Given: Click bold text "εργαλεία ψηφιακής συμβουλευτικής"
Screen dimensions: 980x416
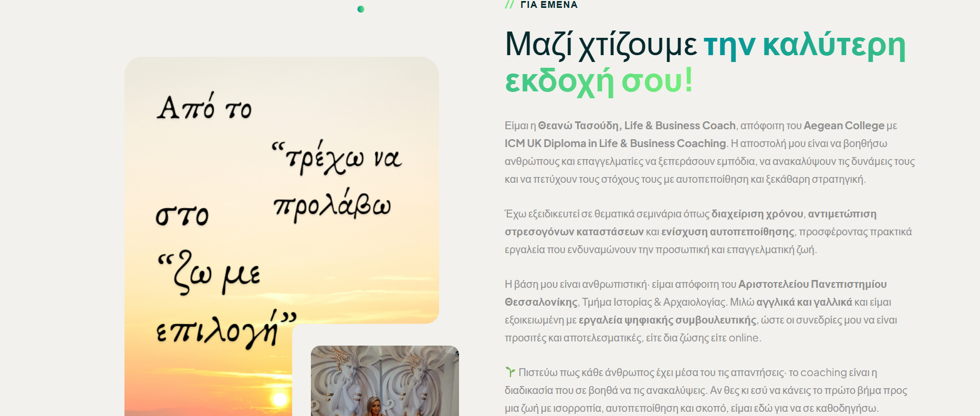Looking at the screenshot, I should coord(667,320).
